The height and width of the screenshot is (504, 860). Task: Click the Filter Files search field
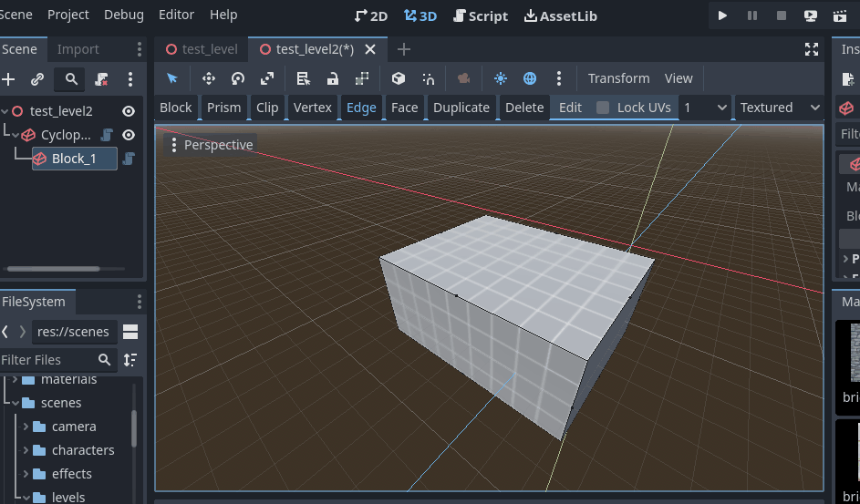[x=47, y=360]
